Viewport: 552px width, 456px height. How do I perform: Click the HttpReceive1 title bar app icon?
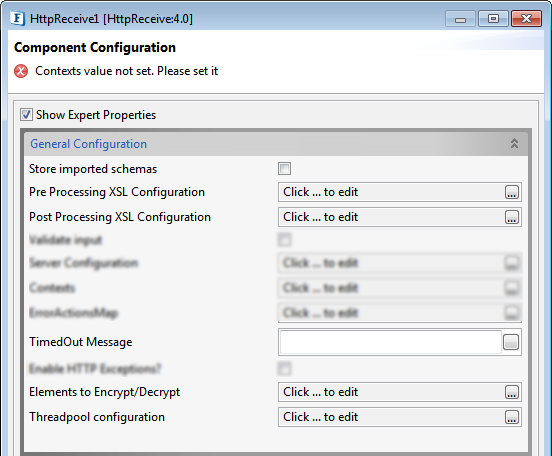pyautogui.click(x=18, y=18)
